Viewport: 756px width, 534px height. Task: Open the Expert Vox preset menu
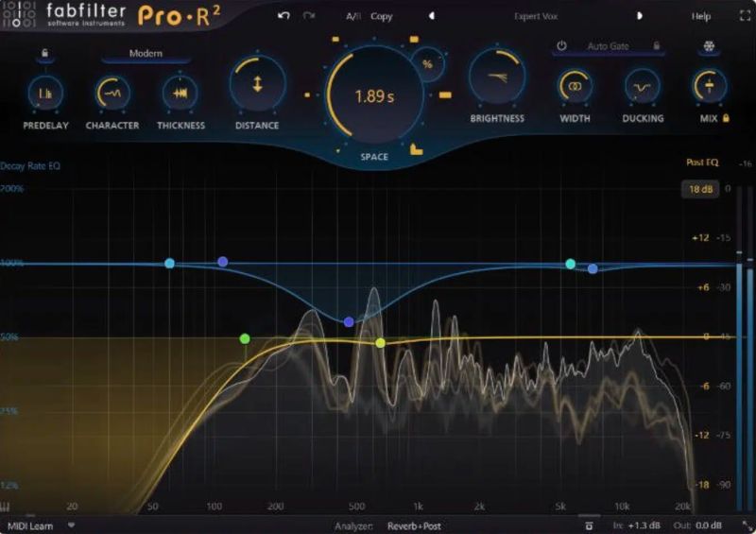pyautogui.click(x=536, y=16)
